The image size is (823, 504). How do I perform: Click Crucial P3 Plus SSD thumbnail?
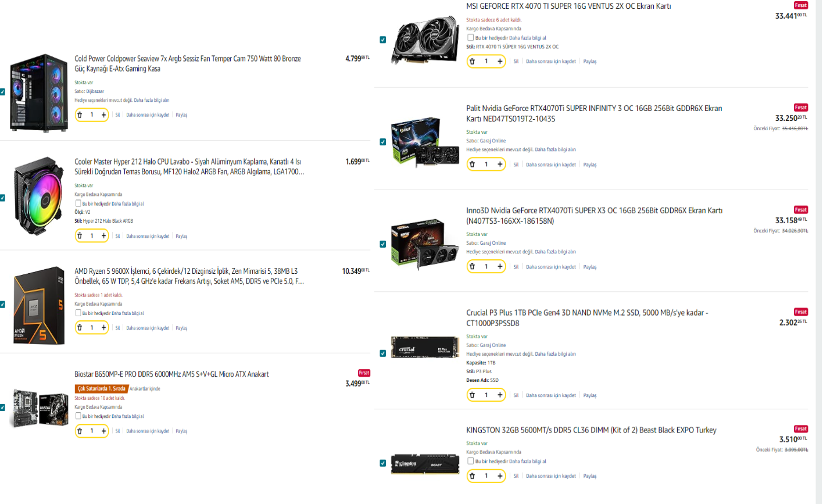[x=425, y=347]
